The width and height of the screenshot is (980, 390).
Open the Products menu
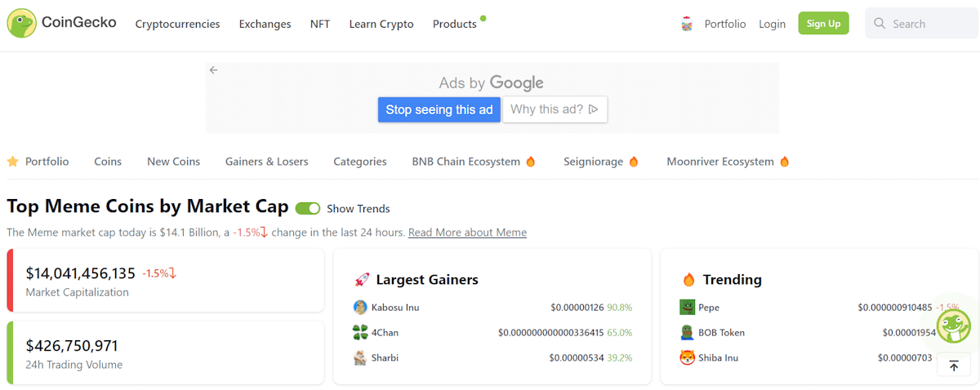coord(454,24)
